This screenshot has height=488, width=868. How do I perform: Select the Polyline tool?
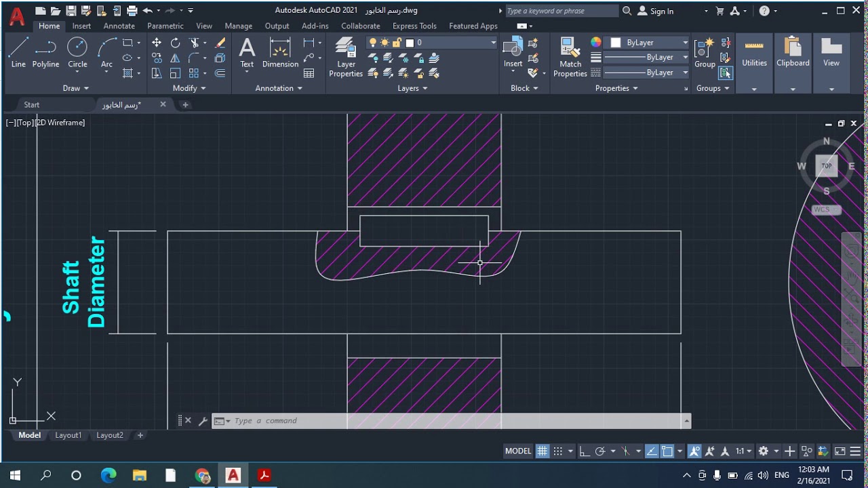point(45,52)
